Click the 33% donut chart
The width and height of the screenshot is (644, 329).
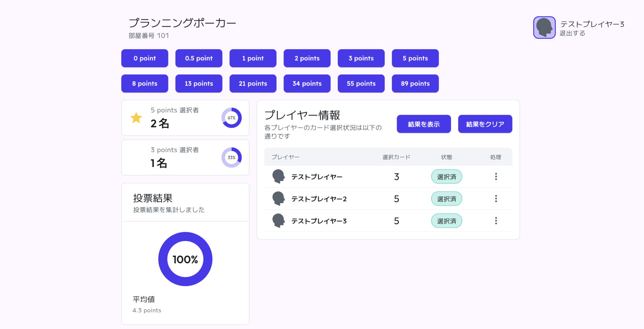231,157
